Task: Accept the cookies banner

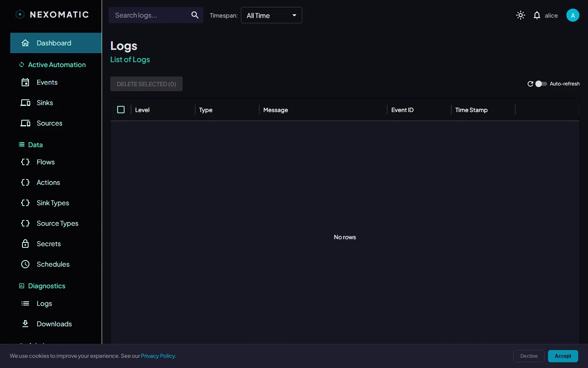Action: point(563,356)
